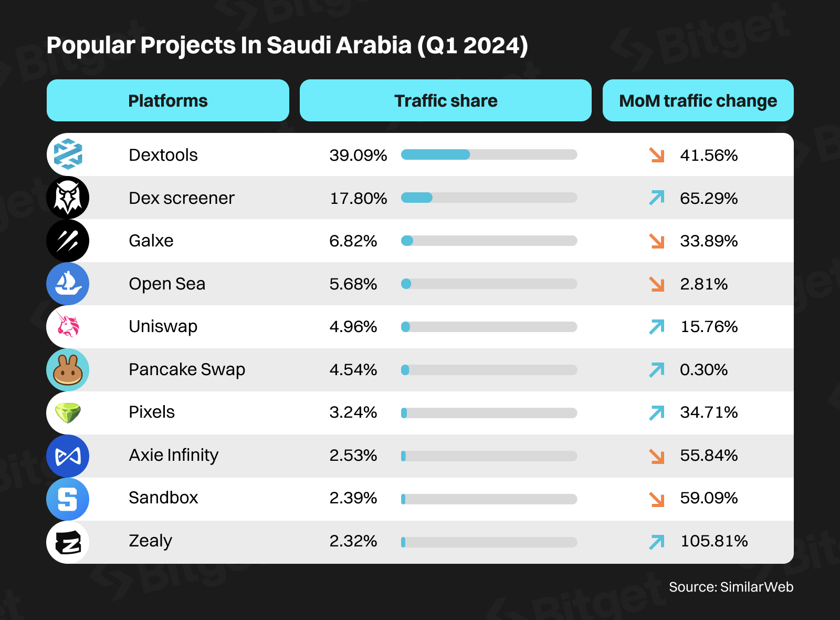The height and width of the screenshot is (620, 840).
Task: Click the Uniswap unicorn icon
Action: (68, 326)
